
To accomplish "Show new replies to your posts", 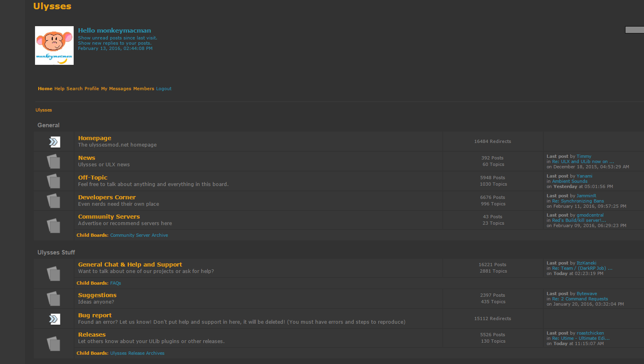I will coord(115,43).
